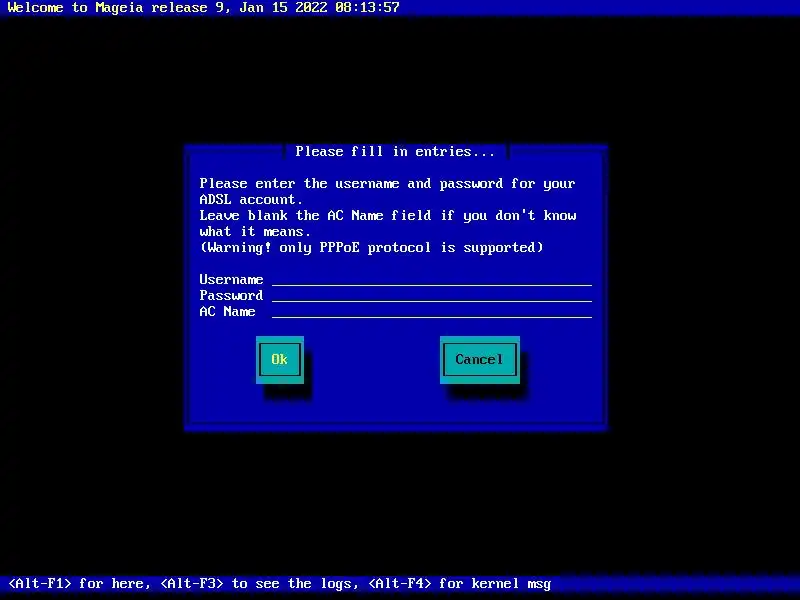Click the Alt-F1/Alt-F3 help text in the bottom bar
This screenshot has width=800, height=600.
(x=280, y=583)
